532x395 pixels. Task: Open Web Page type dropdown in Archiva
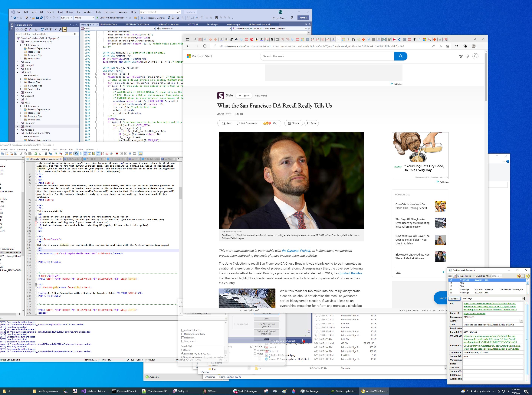[523, 299]
